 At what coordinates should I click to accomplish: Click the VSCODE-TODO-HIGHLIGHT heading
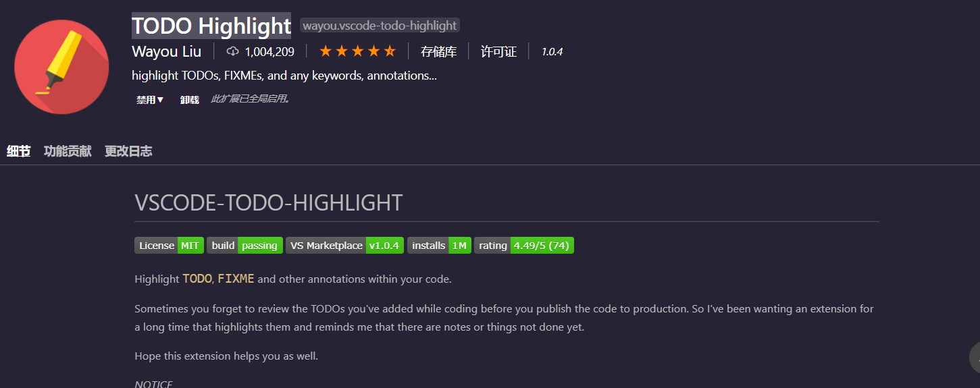coord(269,202)
